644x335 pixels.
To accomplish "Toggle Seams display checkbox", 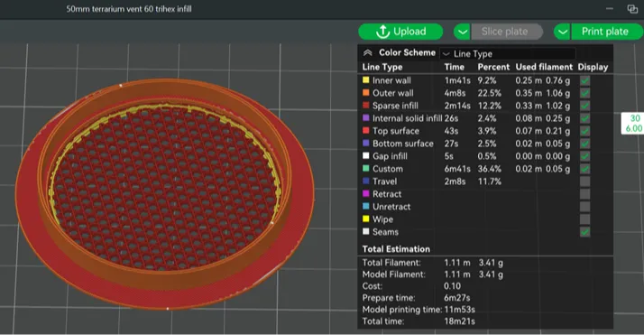I will pyautogui.click(x=584, y=232).
